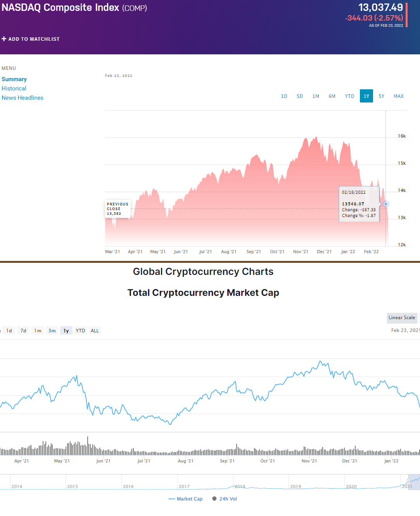Click the PREVIOUS CLOSE 13,382 label
This screenshot has width=420, height=516.
pos(118,209)
